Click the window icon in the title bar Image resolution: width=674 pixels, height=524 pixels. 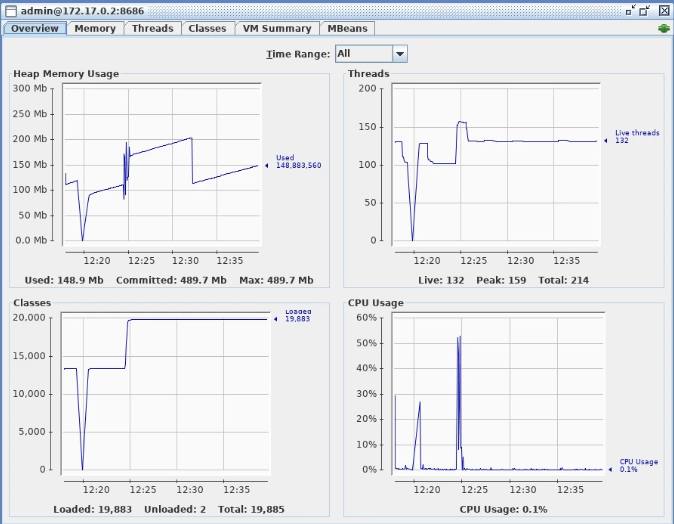(x=9, y=9)
